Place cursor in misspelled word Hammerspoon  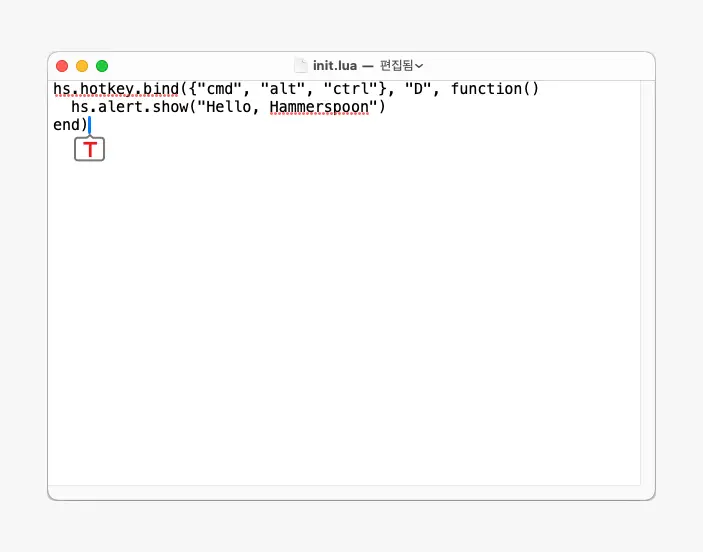tap(319, 107)
